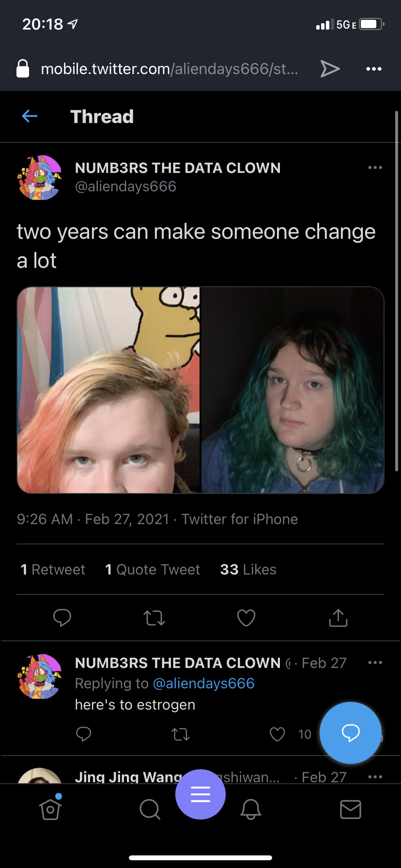Tap the purple hamburger menu button
This screenshot has height=868, width=401.
(200, 794)
